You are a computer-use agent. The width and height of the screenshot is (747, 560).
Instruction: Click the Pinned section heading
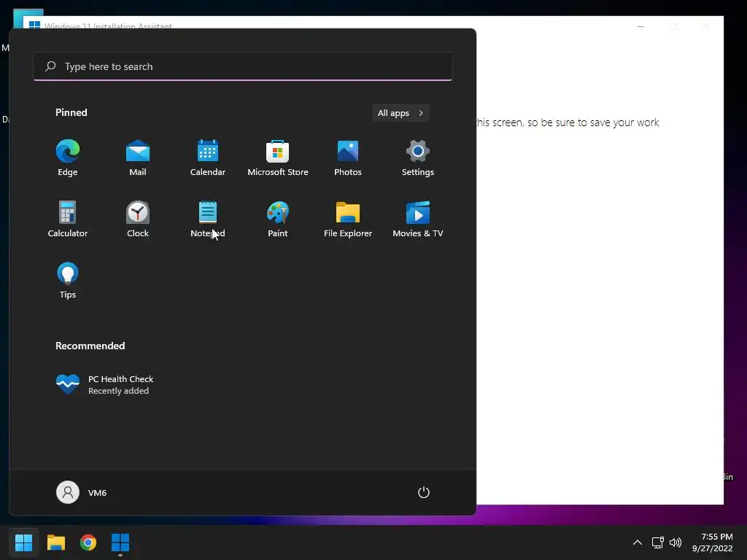[71, 112]
